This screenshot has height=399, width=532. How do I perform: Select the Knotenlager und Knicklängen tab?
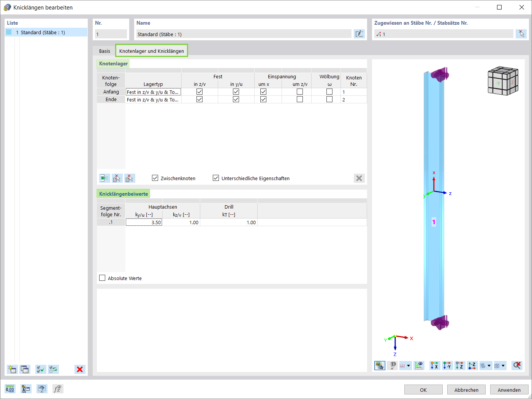pos(152,51)
